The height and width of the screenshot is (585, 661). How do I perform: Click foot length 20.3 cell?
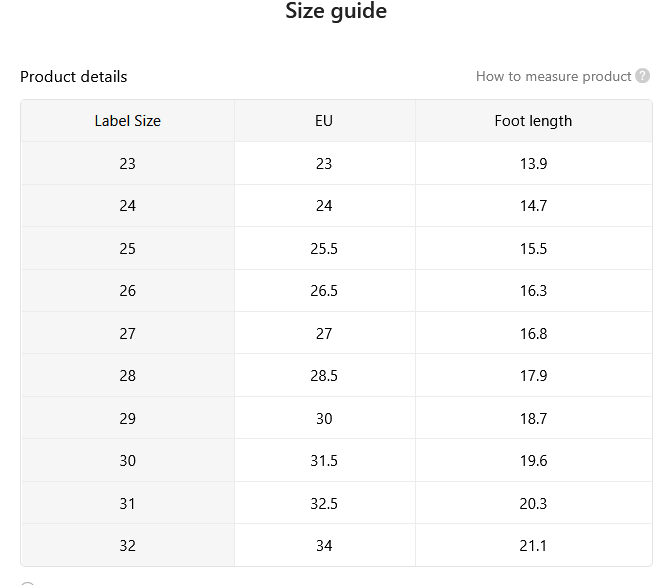tap(533, 504)
